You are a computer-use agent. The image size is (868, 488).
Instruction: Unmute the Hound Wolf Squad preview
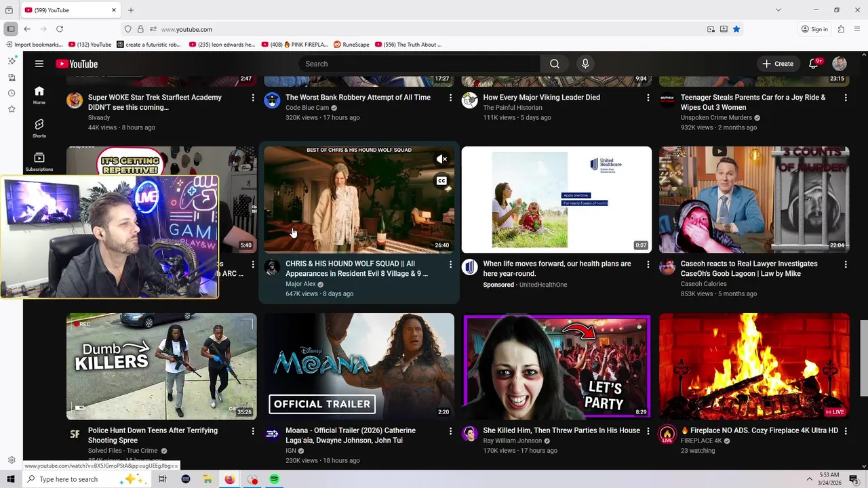tap(441, 159)
